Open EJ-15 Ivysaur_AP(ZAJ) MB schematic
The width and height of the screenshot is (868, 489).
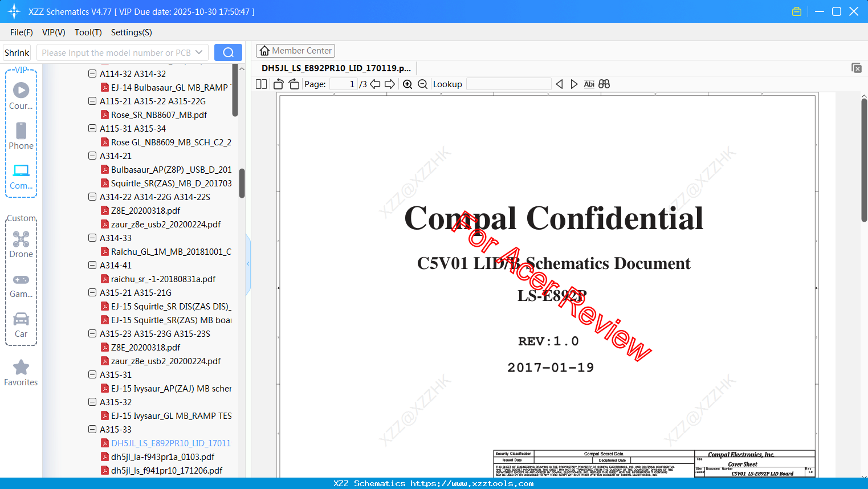(x=172, y=388)
